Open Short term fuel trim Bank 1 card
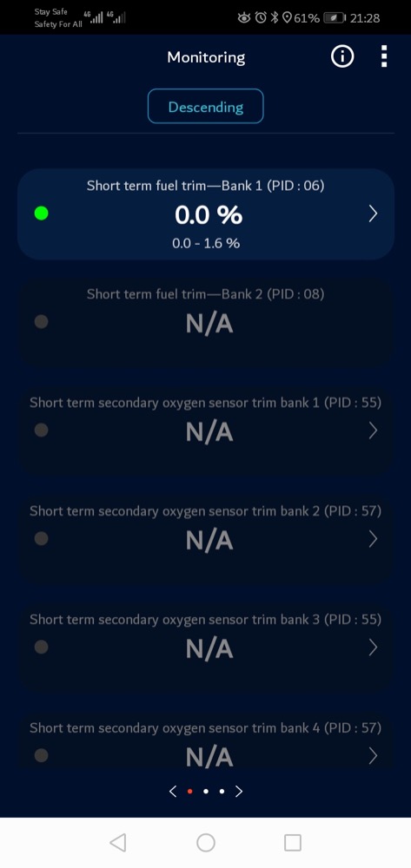 205,214
